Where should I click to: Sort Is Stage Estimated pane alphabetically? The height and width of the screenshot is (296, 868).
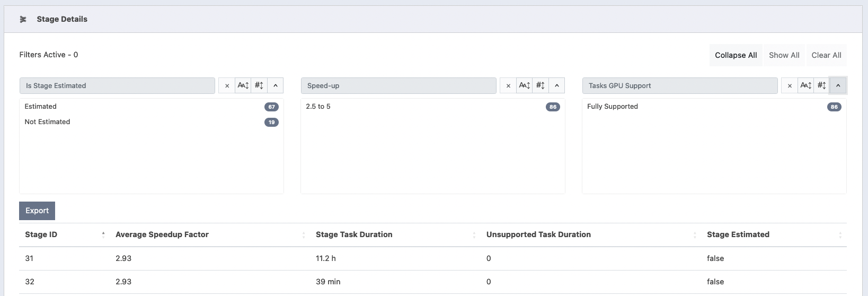[x=243, y=85]
